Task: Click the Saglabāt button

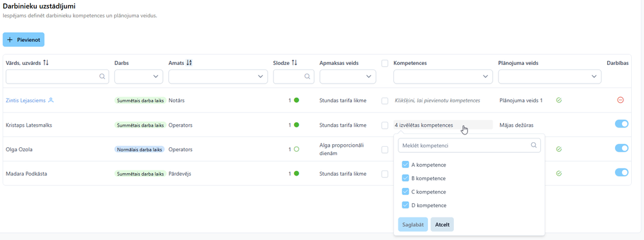Action: click(413, 225)
